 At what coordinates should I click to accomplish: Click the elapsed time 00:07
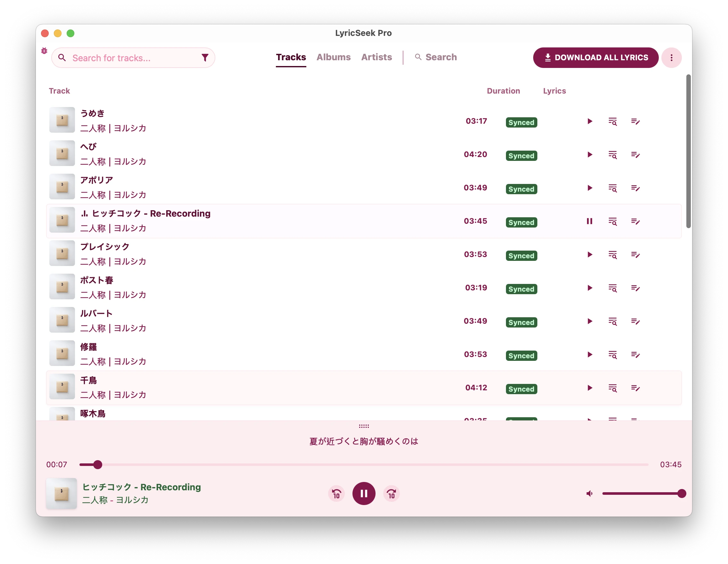coord(57,465)
